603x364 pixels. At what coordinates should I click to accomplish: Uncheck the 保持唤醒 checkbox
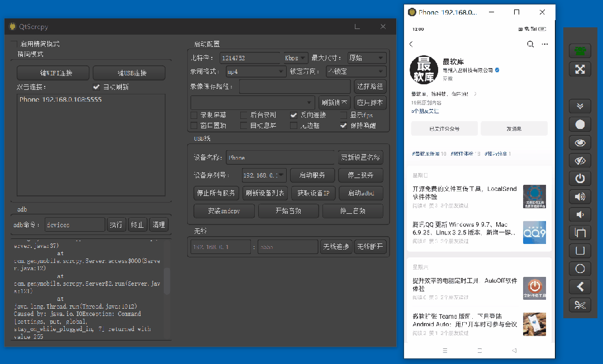(344, 126)
